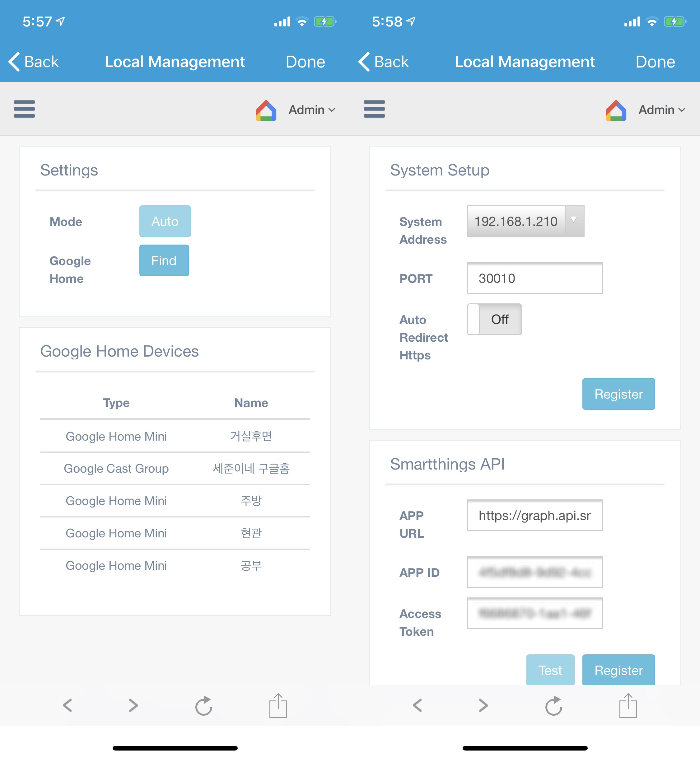Click the APP URL input field
This screenshot has height=758, width=700.
pos(534,516)
